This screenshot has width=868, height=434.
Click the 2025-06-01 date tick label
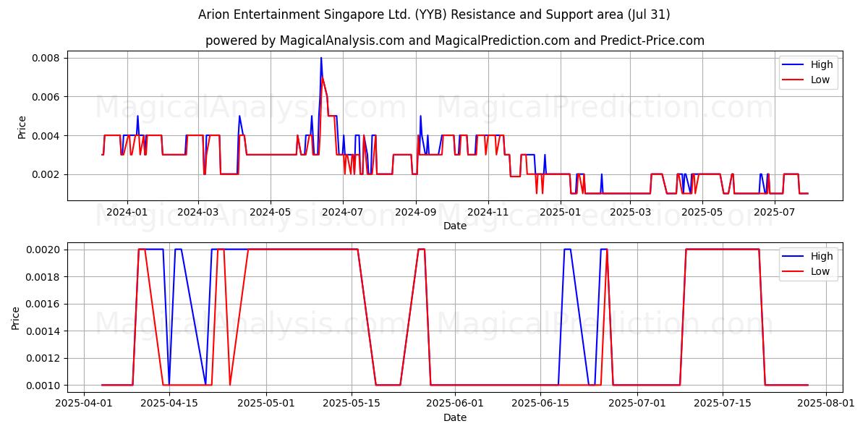pyautogui.click(x=455, y=404)
